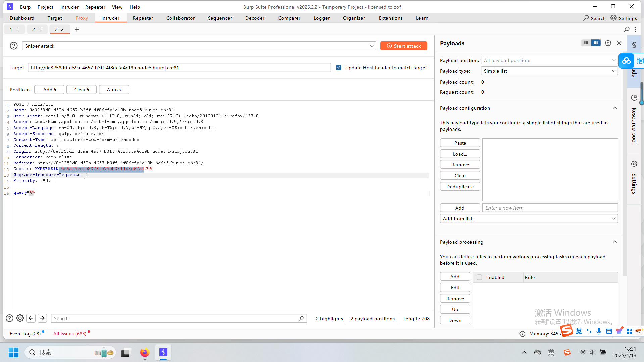Image resolution: width=644 pixels, height=362 pixels.
Task: Open the Project menu
Action: [x=45, y=7]
